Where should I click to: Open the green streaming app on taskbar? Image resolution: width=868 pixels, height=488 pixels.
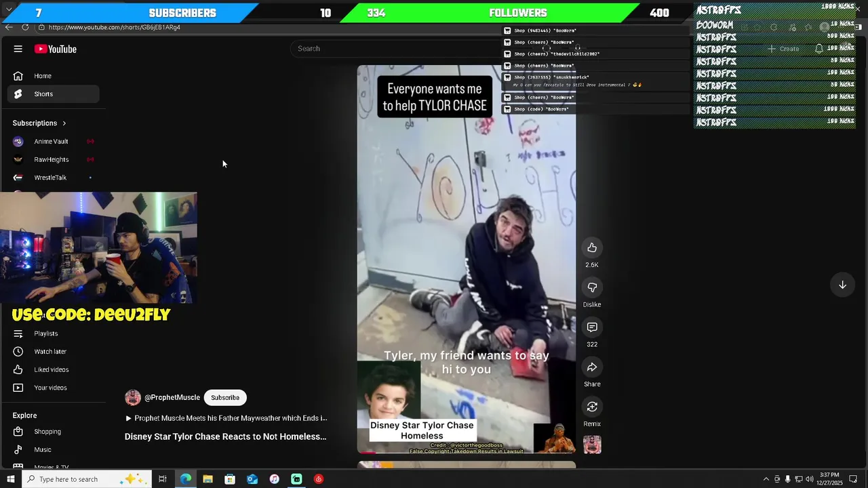coord(296,479)
